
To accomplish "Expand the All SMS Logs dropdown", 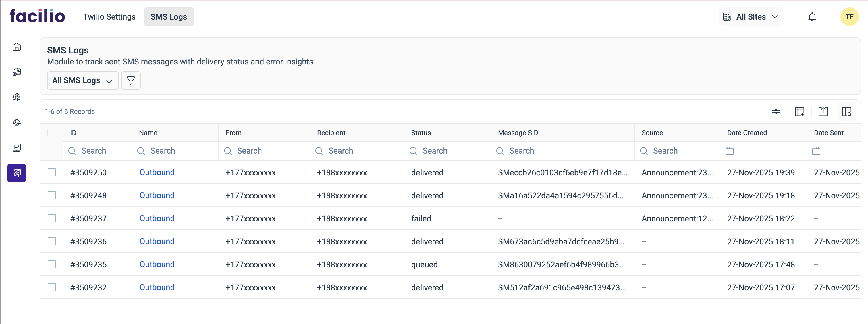I will 82,80.
